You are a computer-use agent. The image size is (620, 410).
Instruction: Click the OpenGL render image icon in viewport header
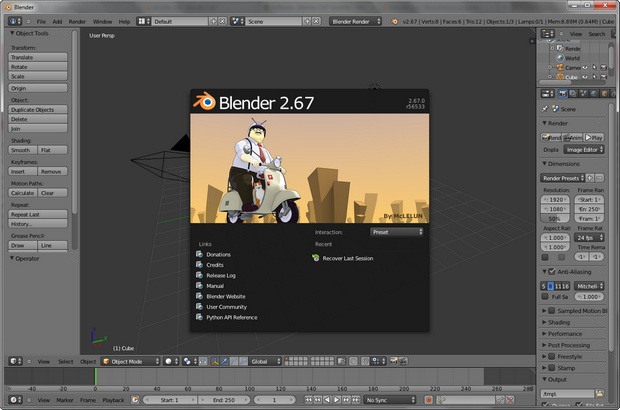coord(394,361)
